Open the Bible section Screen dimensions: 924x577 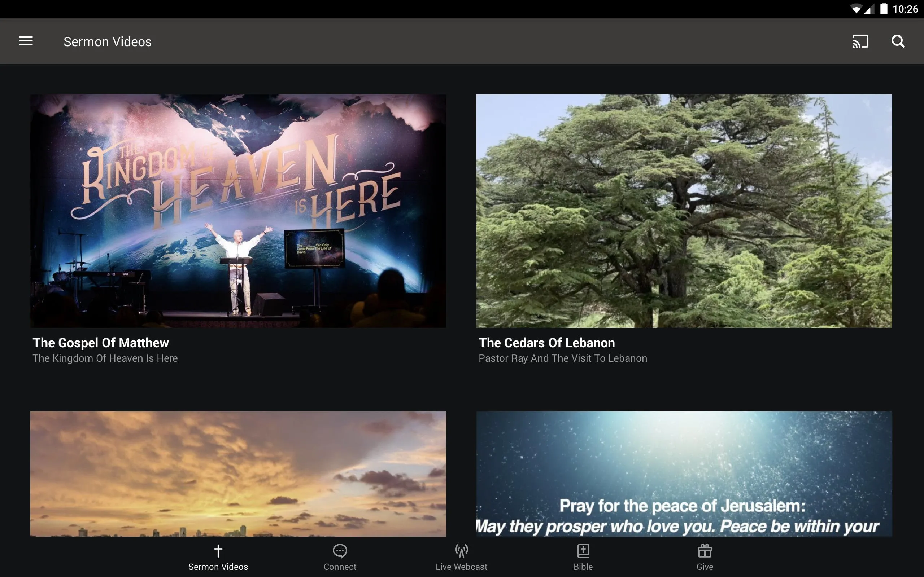click(583, 557)
